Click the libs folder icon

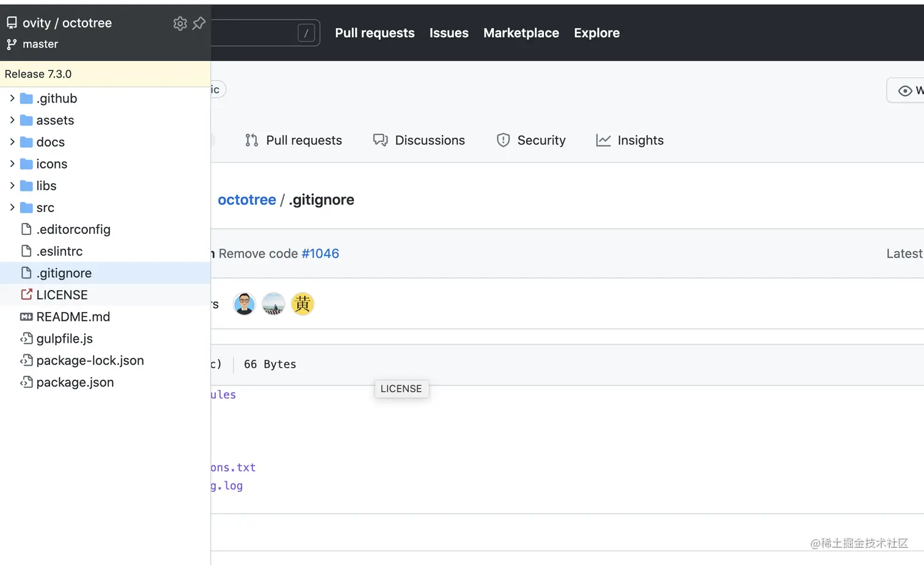(26, 186)
